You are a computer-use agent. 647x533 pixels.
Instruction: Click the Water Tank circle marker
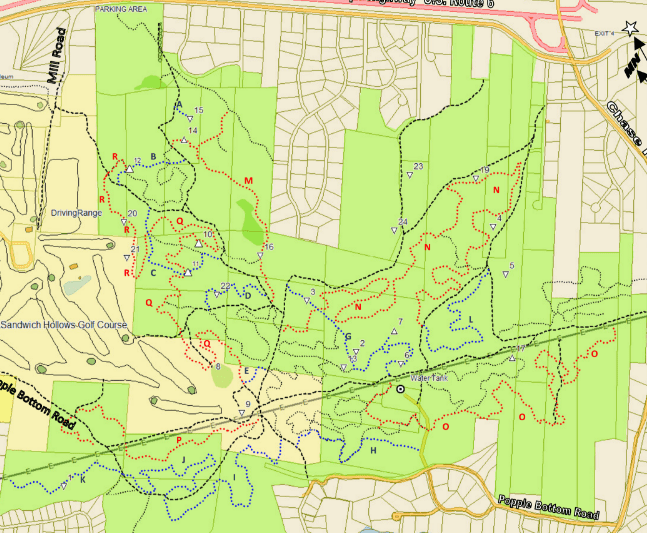(x=400, y=389)
